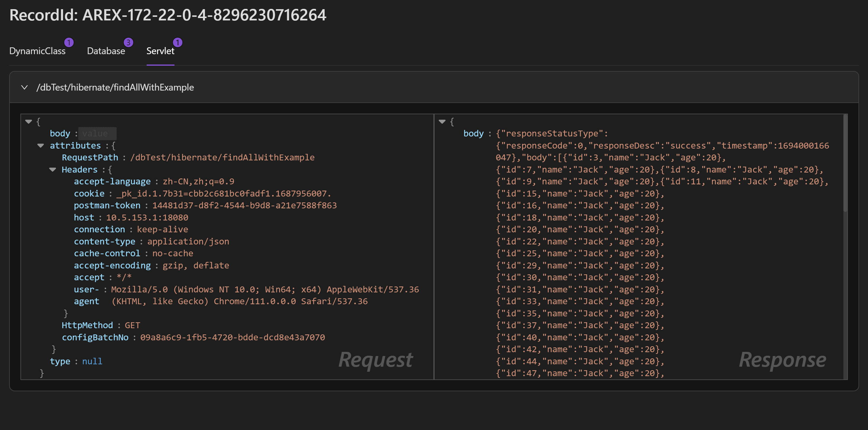The height and width of the screenshot is (430, 868).
Task: Collapse the Response root JSON object
Action: [x=442, y=122]
